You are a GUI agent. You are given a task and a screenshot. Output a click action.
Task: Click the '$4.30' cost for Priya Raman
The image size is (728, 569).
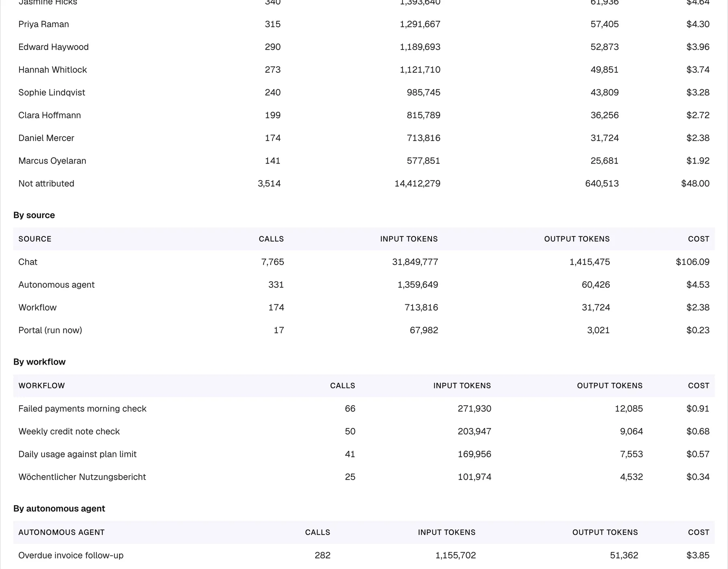click(698, 24)
